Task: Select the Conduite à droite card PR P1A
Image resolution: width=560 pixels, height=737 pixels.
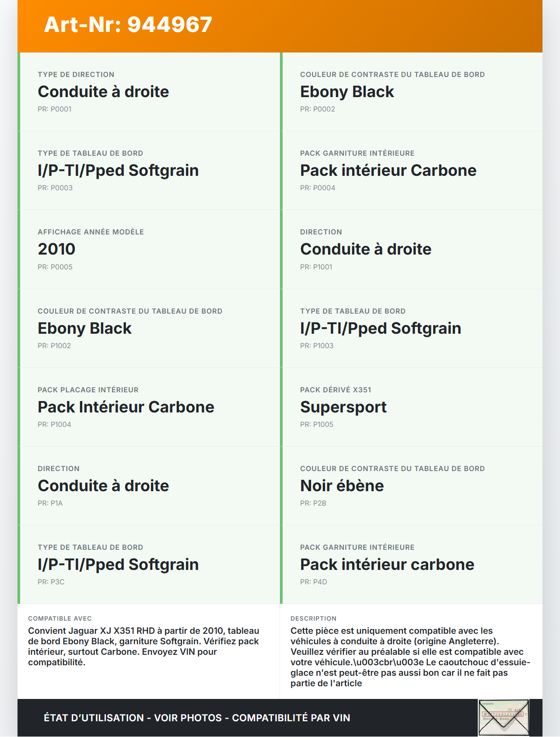Action: pos(149,486)
